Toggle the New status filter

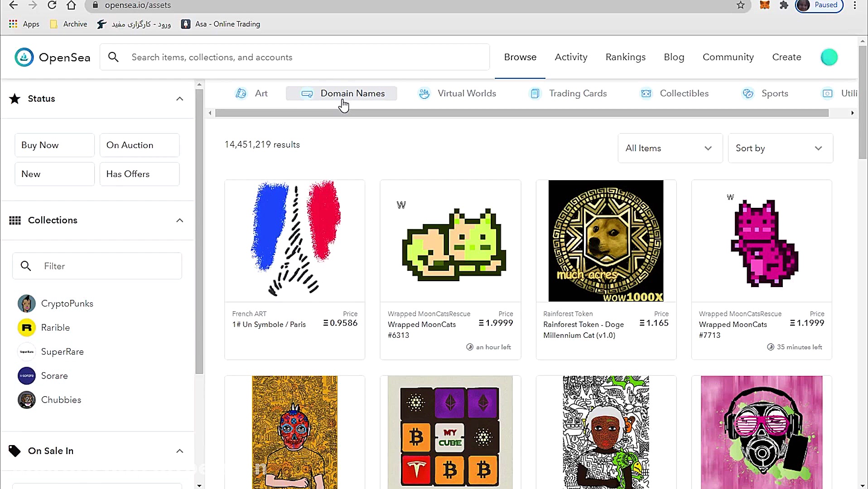click(x=54, y=174)
